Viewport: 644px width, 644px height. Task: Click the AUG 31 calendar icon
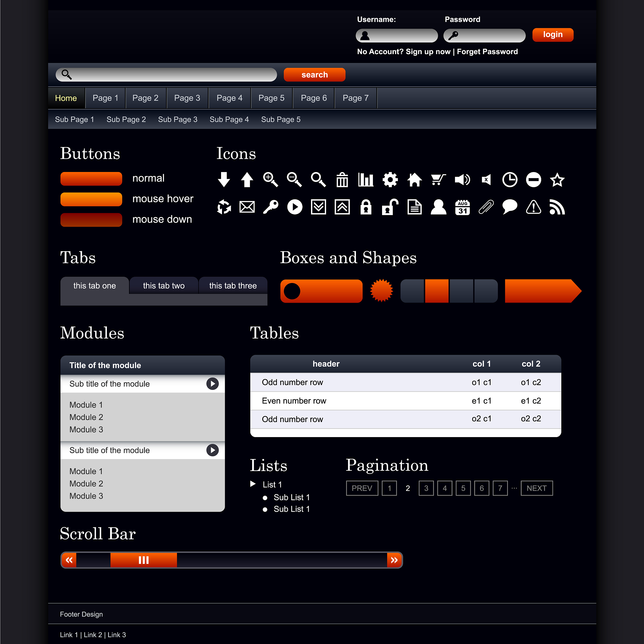462,207
